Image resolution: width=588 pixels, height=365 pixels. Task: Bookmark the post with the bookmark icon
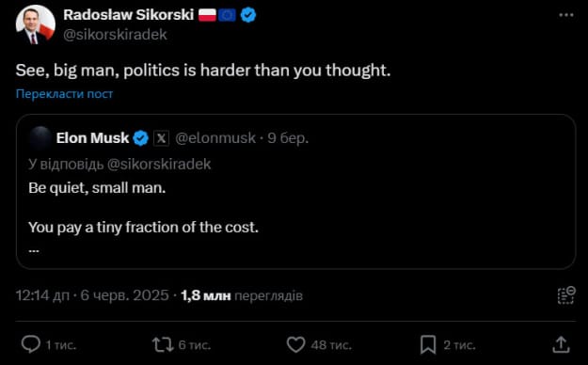coord(428,344)
